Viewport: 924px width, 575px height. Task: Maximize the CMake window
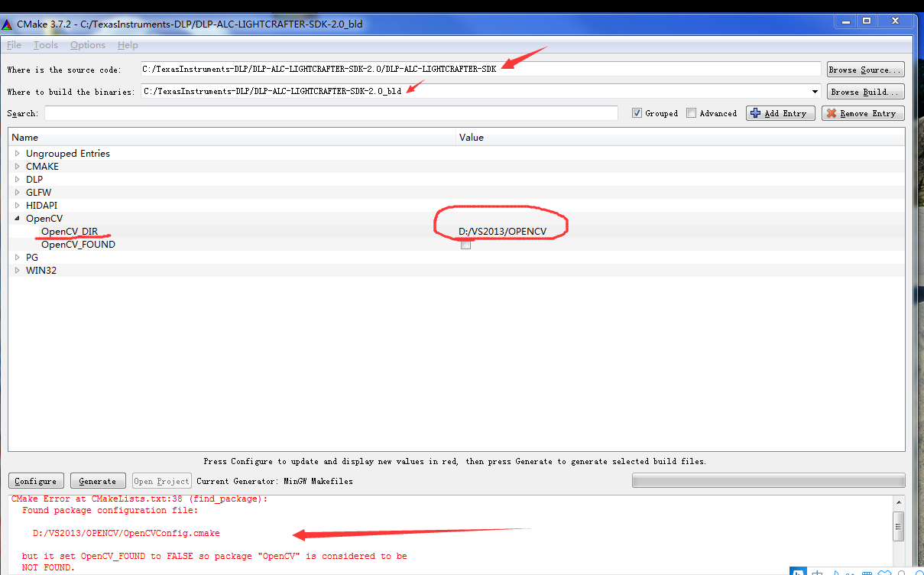pyautogui.click(x=867, y=21)
